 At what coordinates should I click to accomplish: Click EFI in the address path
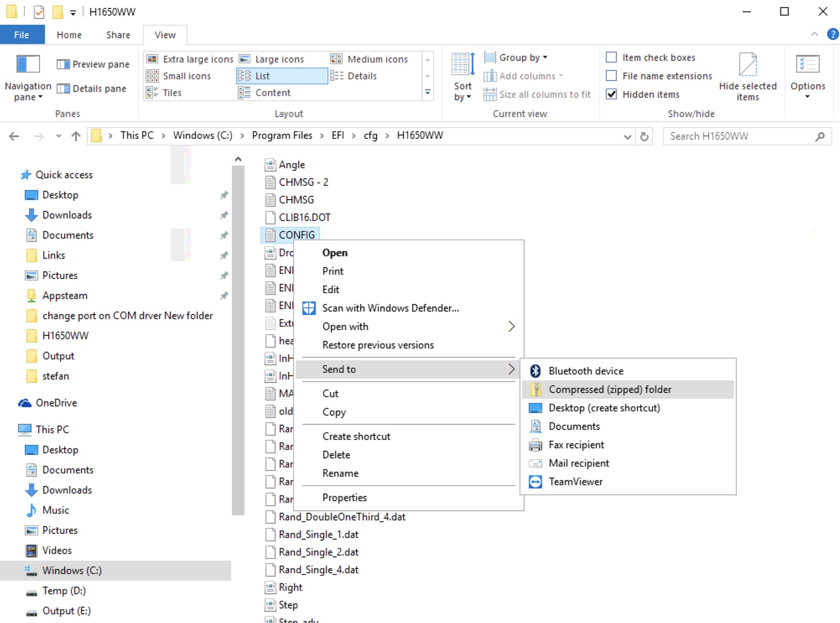pos(338,136)
